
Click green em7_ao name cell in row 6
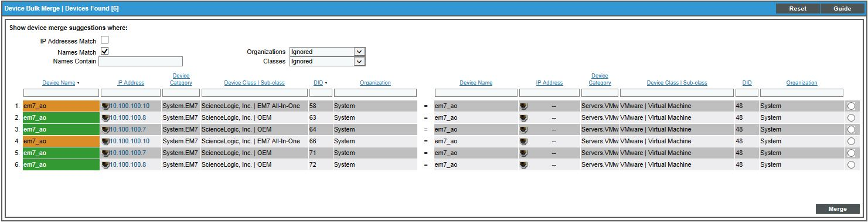click(x=61, y=165)
